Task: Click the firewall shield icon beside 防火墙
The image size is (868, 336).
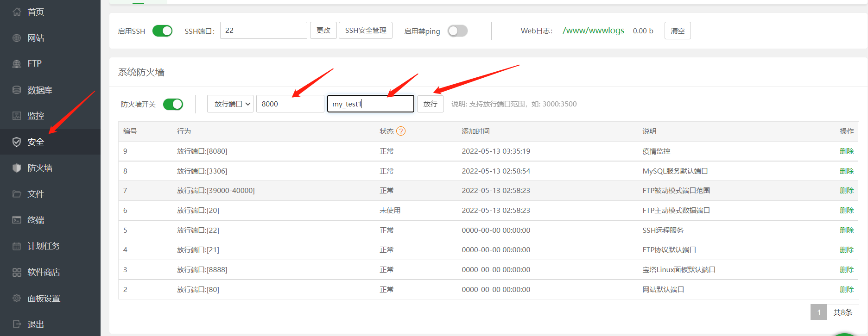Action: 17,168
